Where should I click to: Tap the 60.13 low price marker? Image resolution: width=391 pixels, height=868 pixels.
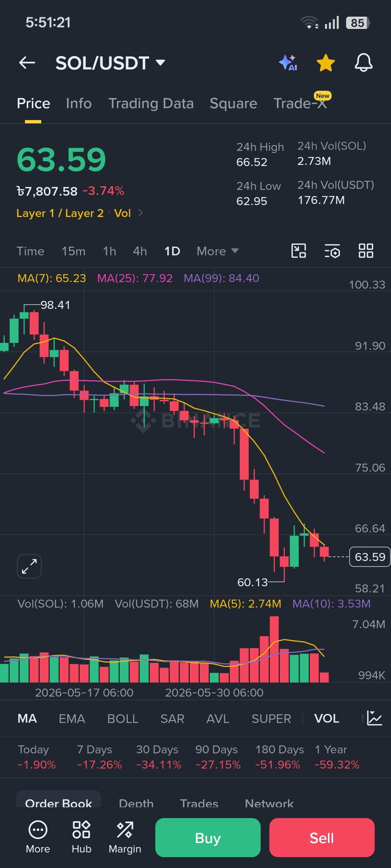pos(252,582)
